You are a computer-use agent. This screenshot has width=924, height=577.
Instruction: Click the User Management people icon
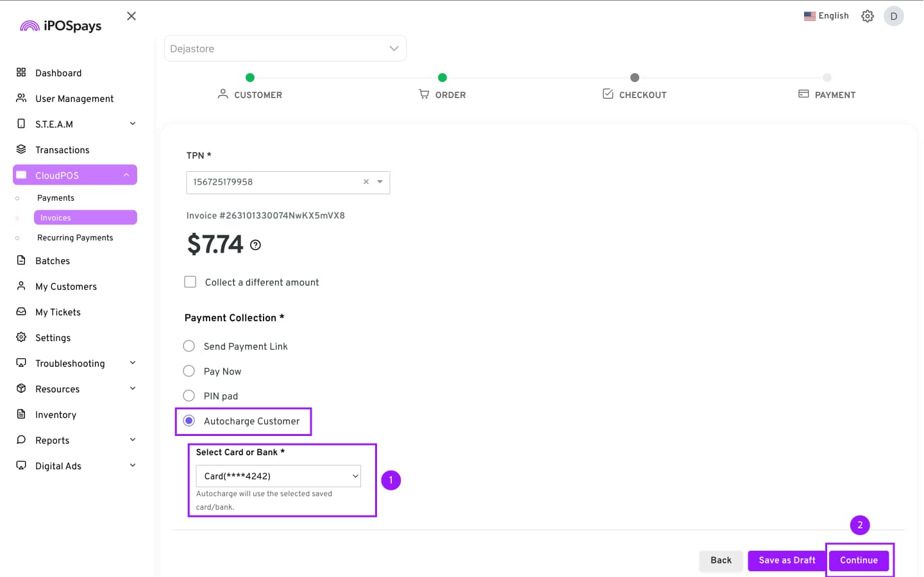click(x=21, y=98)
